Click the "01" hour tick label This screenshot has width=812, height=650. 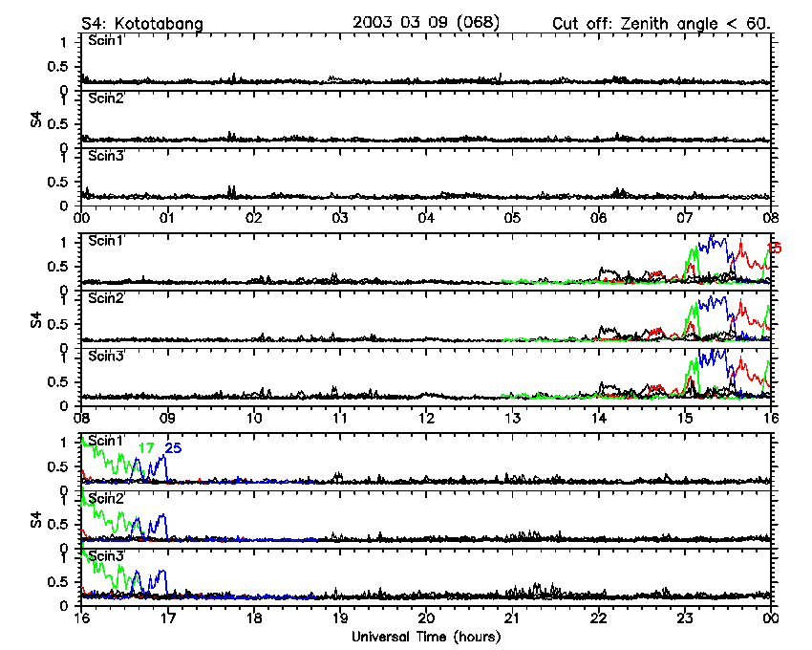pos(167,218)
